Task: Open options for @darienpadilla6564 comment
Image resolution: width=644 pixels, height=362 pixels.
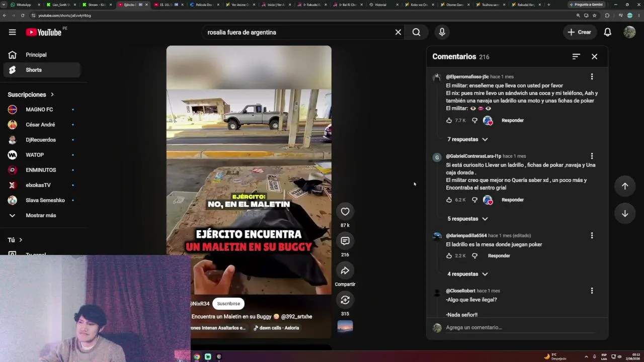Action: [x=592, y=235]
